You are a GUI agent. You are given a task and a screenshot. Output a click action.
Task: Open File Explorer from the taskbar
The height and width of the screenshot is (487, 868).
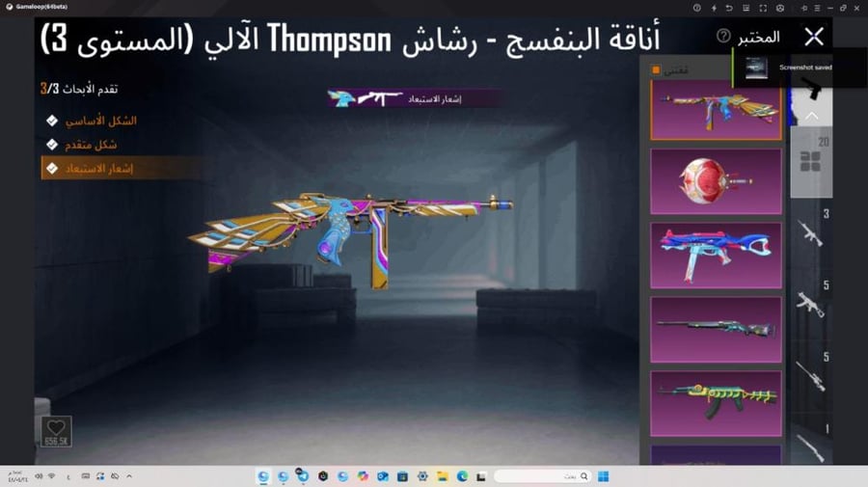pyautogui.click(x=443, y=476)
